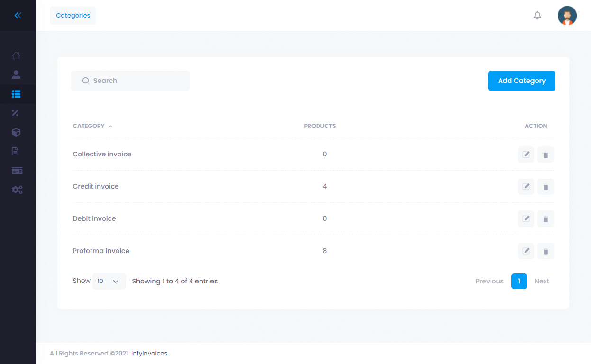Open the settings gears sidebar icon
The height and width of the screenshot is (364, 591).
[x=17, y=190]
